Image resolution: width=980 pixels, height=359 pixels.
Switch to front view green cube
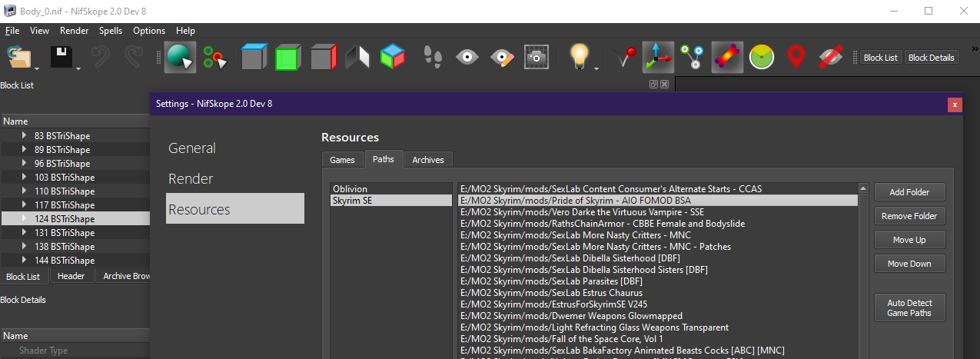pos(287,58)
